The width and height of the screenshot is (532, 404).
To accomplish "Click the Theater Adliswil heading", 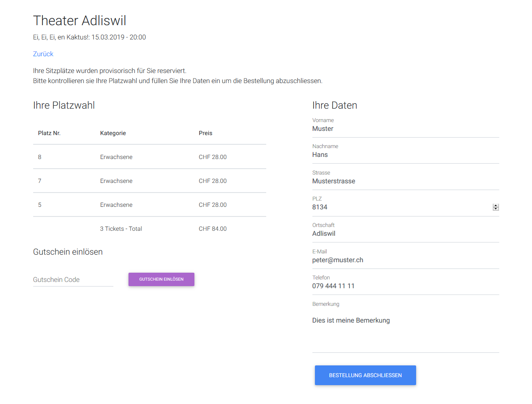I will tap(80, 21).
